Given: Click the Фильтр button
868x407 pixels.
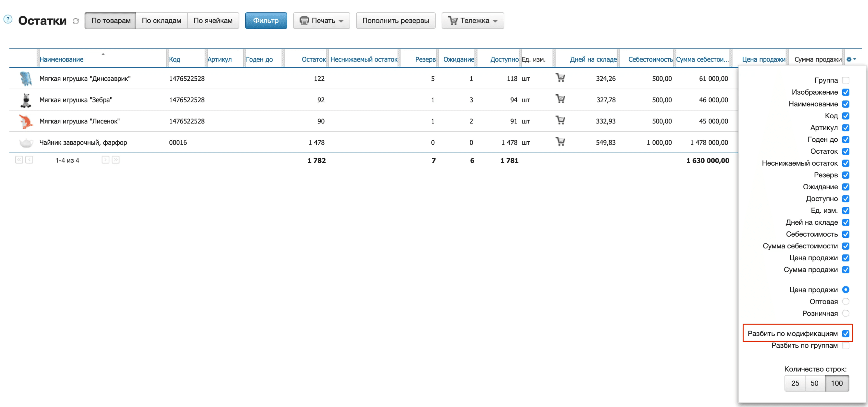Looking at the screenshot, I should click(266, 21).
